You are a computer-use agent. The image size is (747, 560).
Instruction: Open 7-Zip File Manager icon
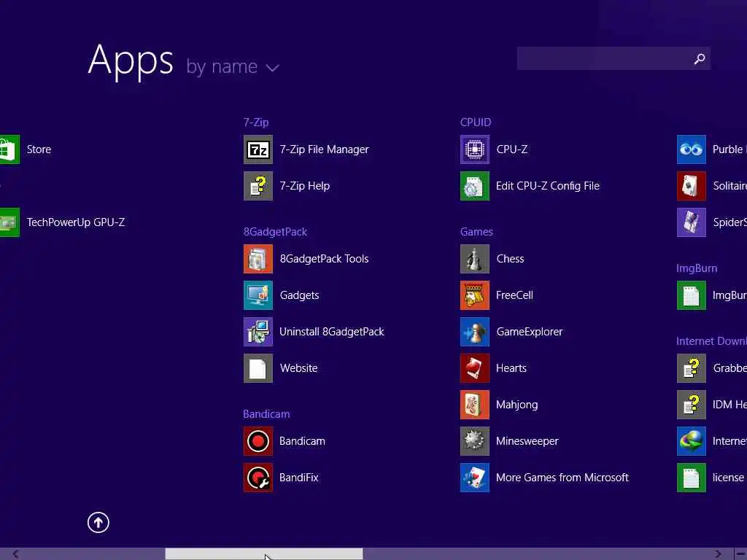tap(258, 149)
